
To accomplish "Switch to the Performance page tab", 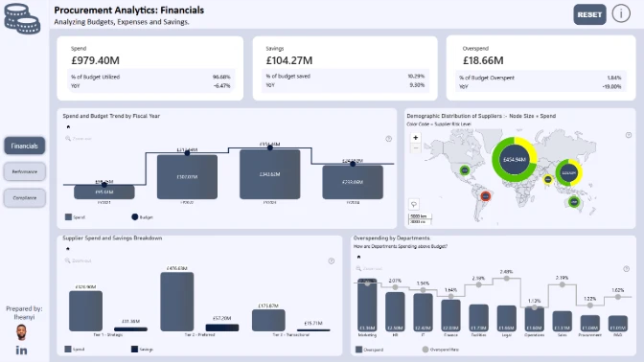I will tap(24, 171).
